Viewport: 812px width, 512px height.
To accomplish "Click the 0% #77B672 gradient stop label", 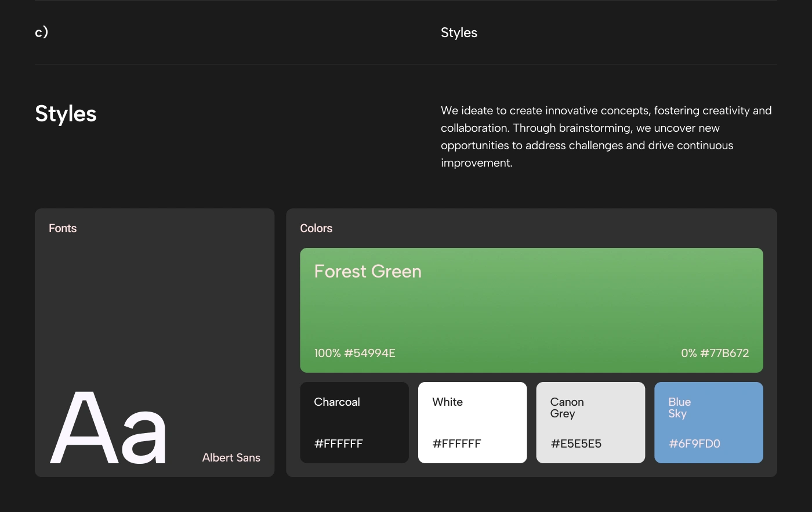I will coord(715,353).
